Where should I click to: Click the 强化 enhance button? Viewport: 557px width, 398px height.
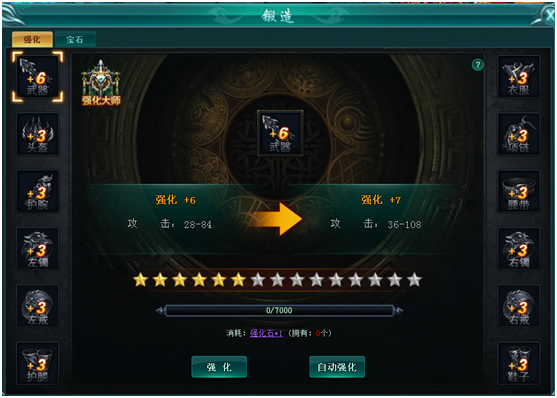219,367
